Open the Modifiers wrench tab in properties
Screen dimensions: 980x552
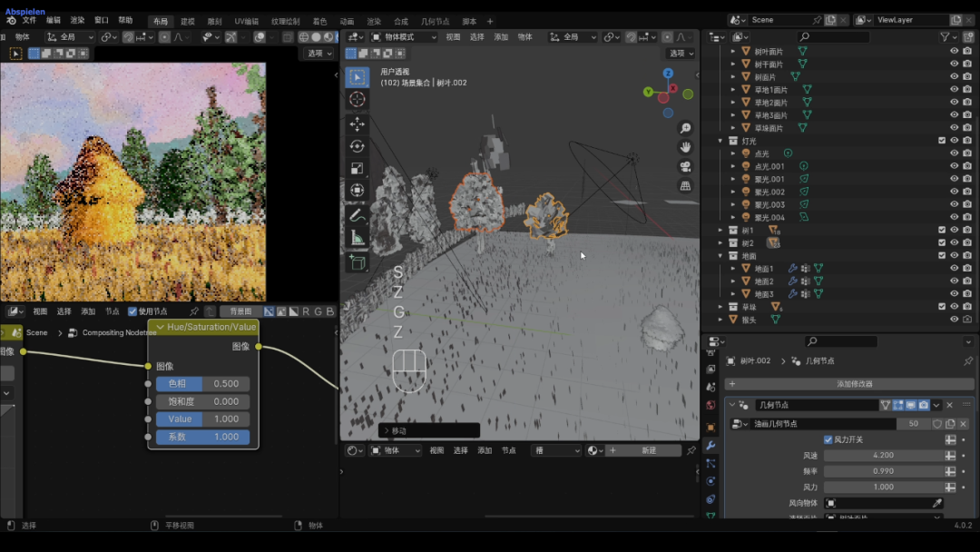click(710, 446)
